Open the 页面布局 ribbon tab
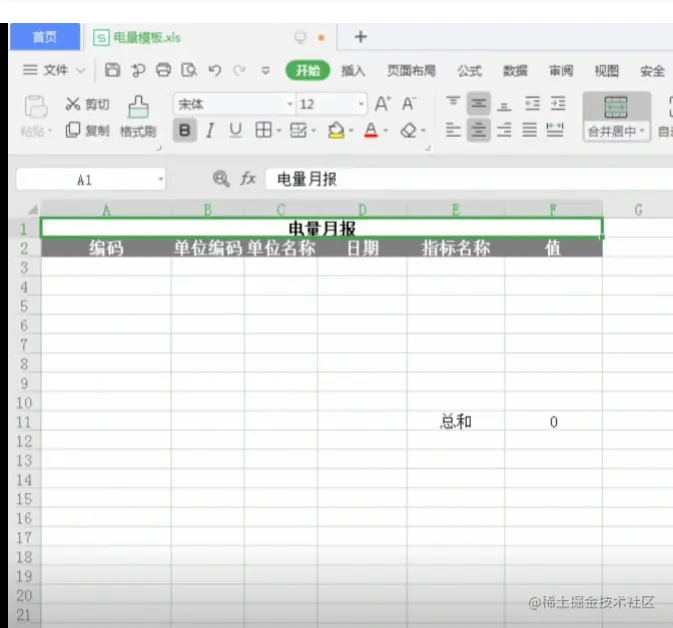The image size is (673, 628). [x=411, y=71]
